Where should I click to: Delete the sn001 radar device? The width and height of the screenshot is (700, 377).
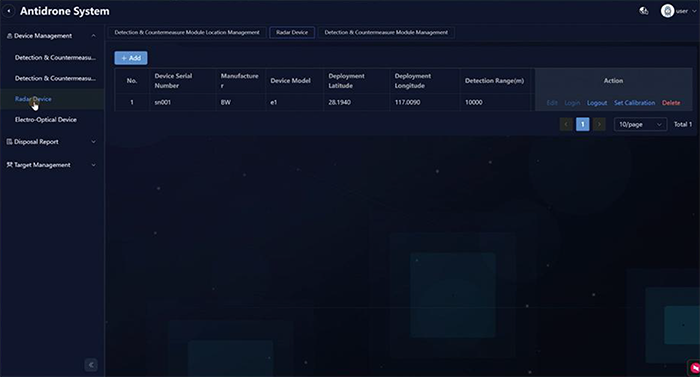coord(671,103)
